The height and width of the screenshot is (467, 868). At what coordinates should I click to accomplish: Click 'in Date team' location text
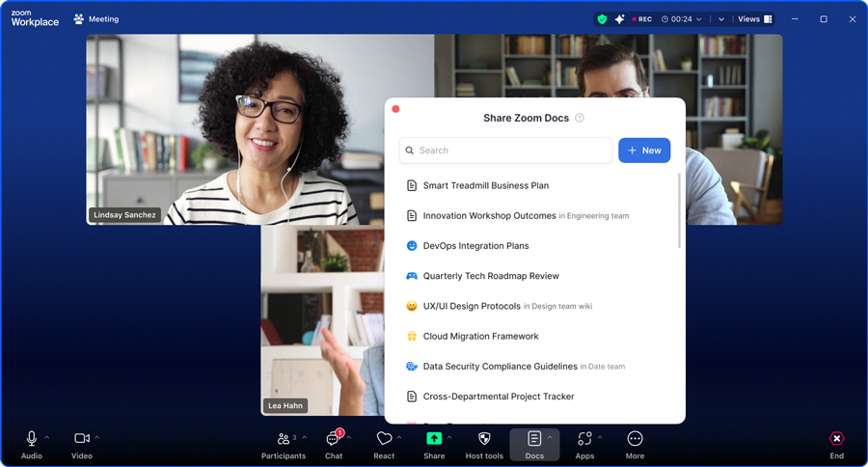[x=603, y=367]
